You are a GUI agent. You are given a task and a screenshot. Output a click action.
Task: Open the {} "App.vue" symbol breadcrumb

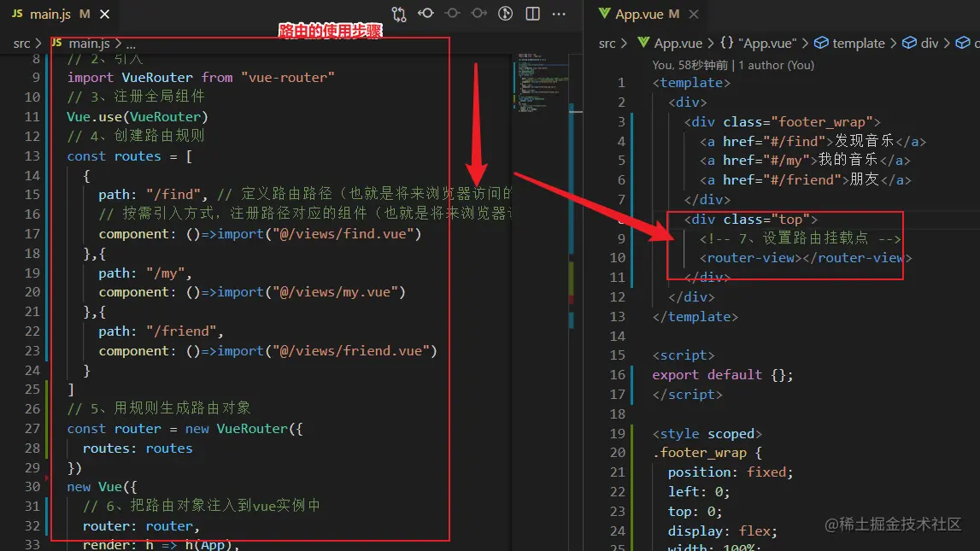pos(758,43)
